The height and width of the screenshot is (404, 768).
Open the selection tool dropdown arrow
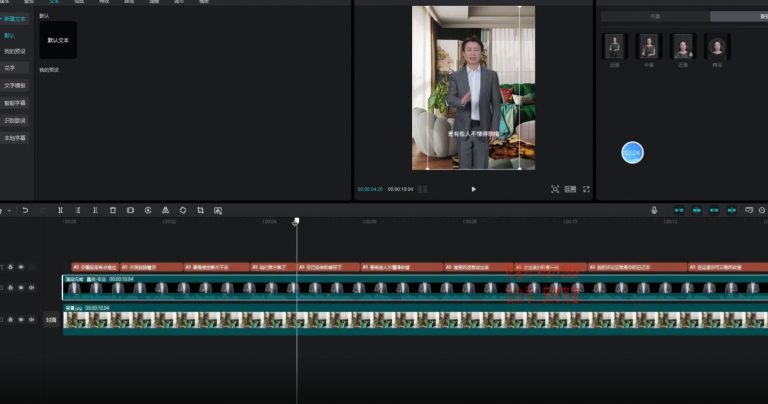(x=10, y=210)
